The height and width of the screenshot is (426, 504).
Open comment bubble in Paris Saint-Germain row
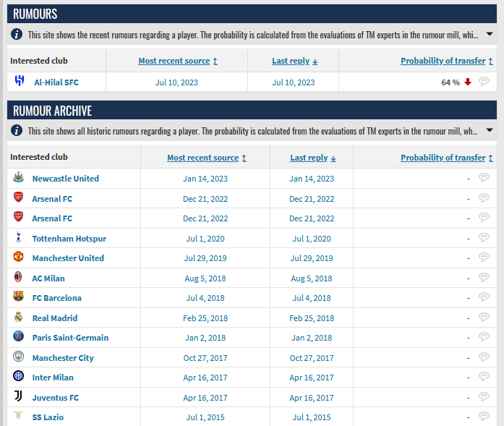click(x=484, y=336)
